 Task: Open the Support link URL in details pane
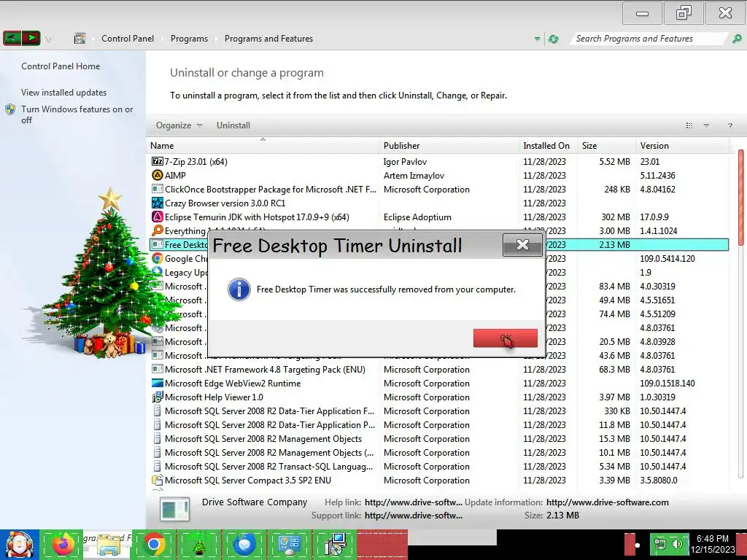click(x=414, y=516)
